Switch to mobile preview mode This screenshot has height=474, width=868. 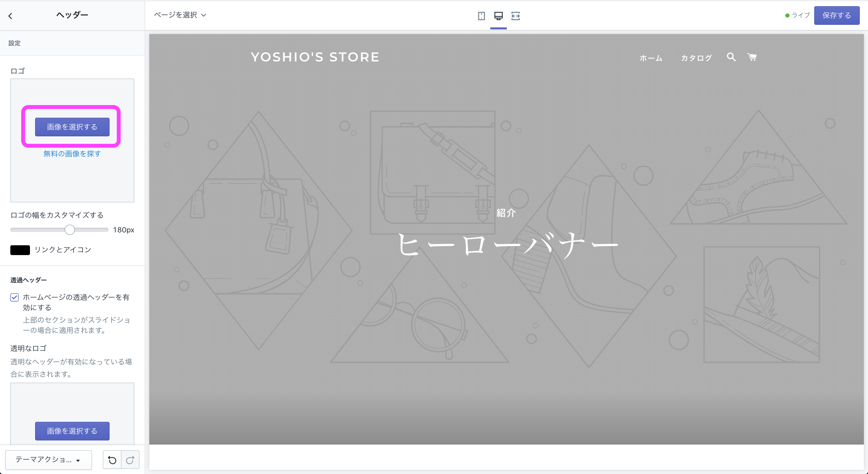(481, 16)
